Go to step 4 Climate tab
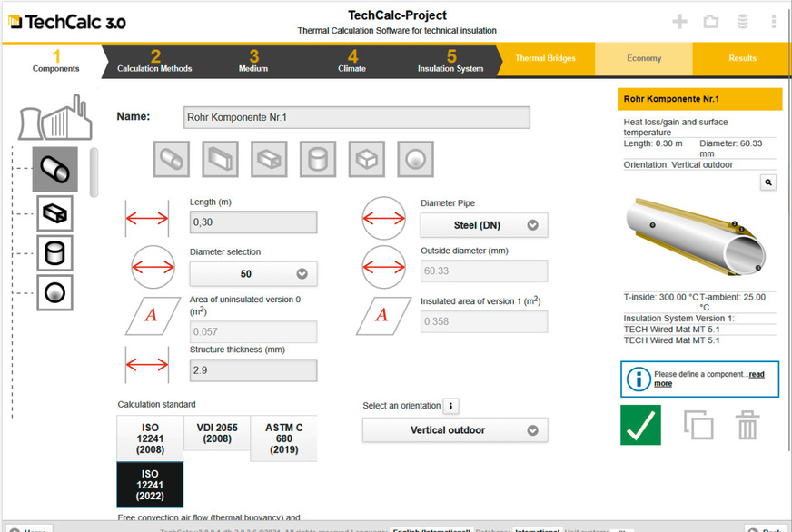Viewport: 792px width, 532px height. [x=352, y=61]
